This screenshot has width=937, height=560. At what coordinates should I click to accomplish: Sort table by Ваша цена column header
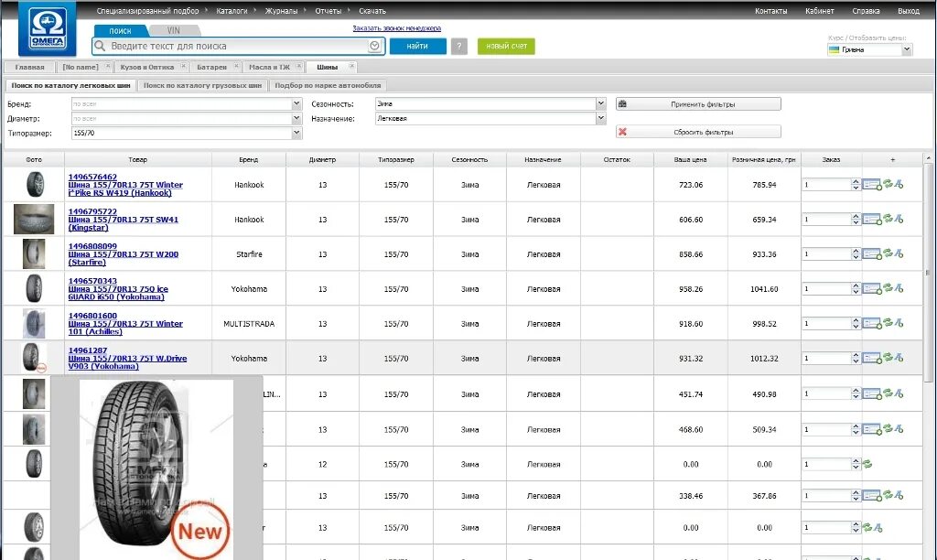click(x=690, y=159)
